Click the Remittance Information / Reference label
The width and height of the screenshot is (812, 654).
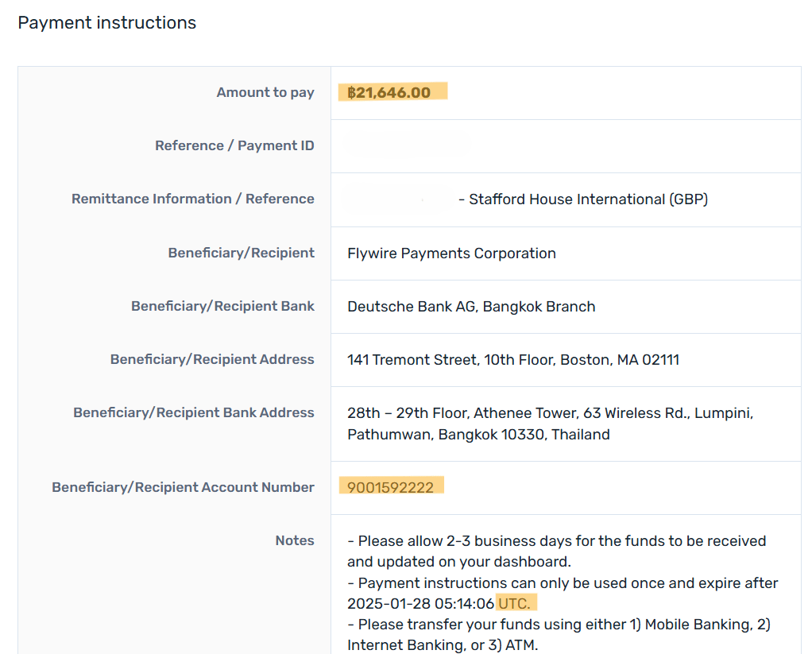193,199
